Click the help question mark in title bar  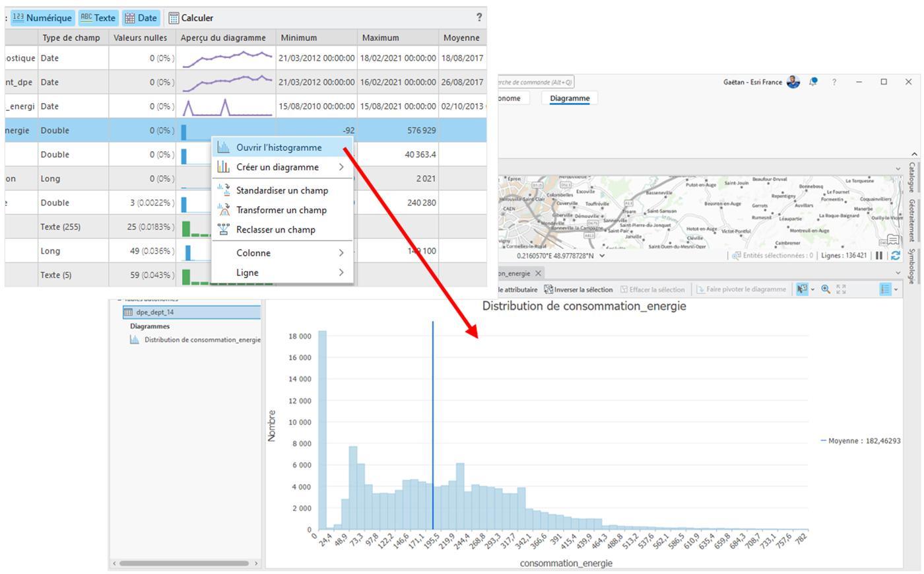(834, 82)
